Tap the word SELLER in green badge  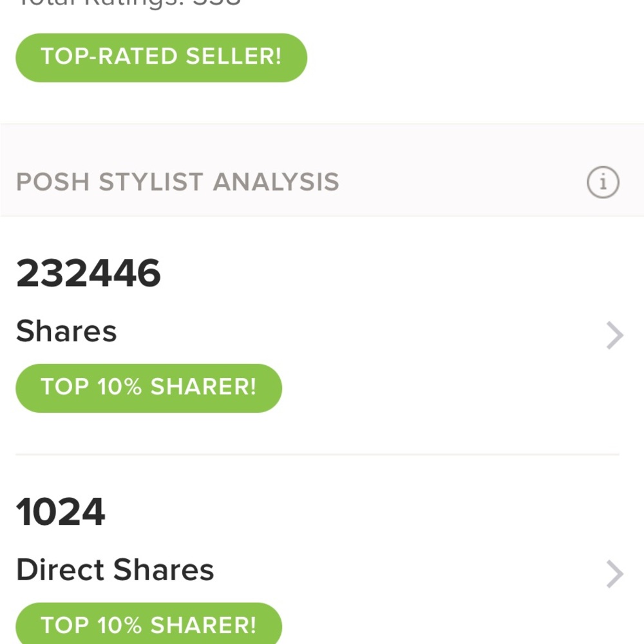[233, 56]
